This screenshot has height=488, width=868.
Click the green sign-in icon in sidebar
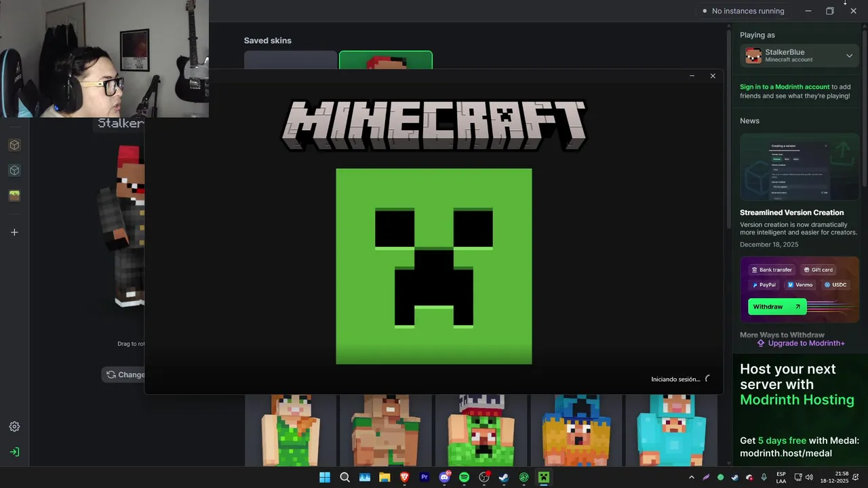pyautogui.click(x=14, y=451)
